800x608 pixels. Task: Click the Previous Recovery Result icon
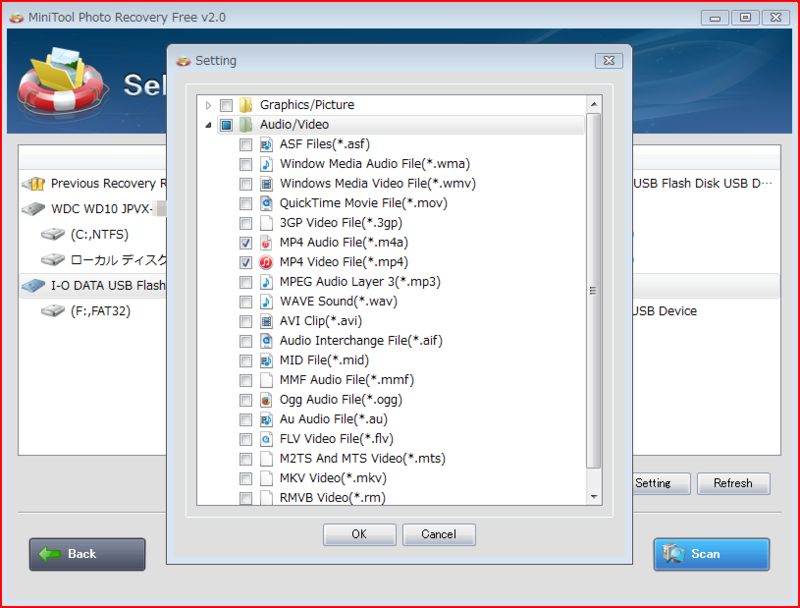click(34, 184)
